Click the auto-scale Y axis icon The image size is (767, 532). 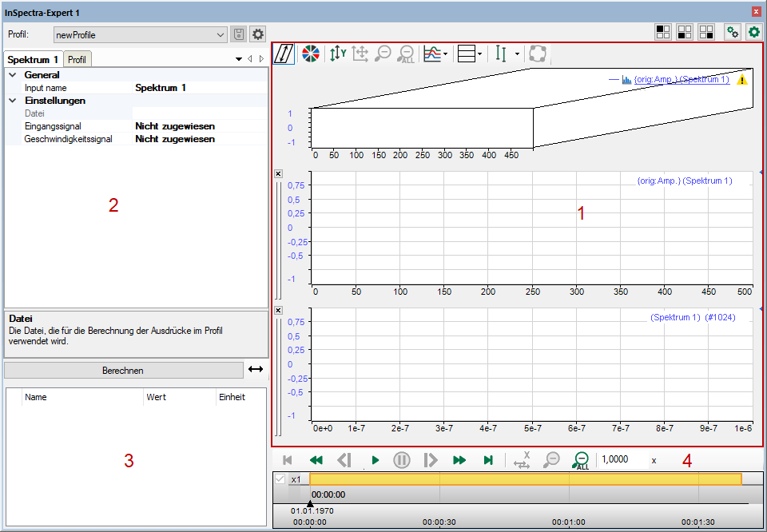pyautogui.click(x=337, y=54)
